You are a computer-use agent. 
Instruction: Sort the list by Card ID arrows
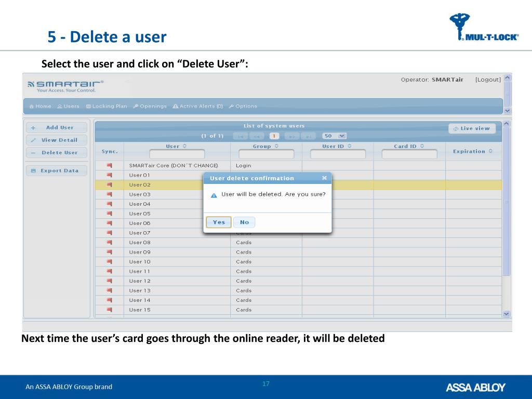(x=422, y=146)
